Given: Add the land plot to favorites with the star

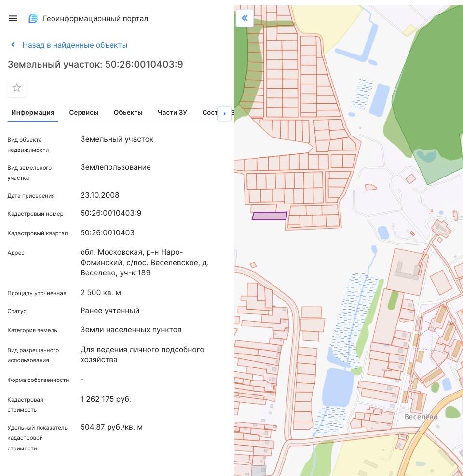Looking at the screenshot, I should pos(17,88).
